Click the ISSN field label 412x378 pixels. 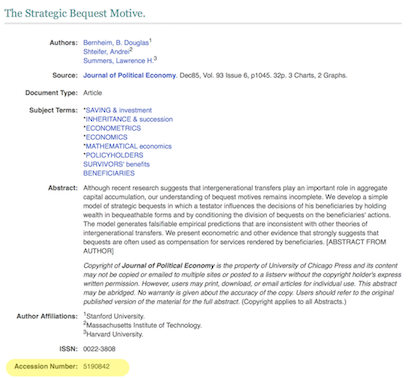pyautogui.click(x=68, y=349)
